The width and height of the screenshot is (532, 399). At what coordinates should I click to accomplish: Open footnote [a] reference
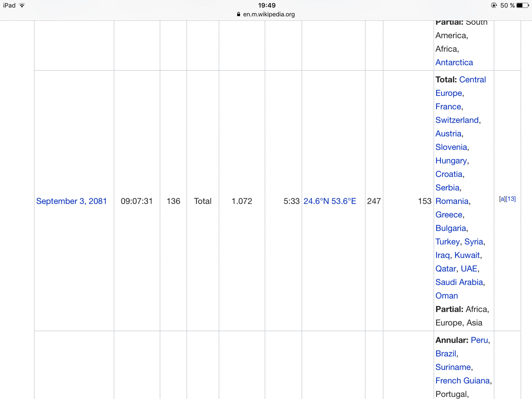click(x=502, y=199)
